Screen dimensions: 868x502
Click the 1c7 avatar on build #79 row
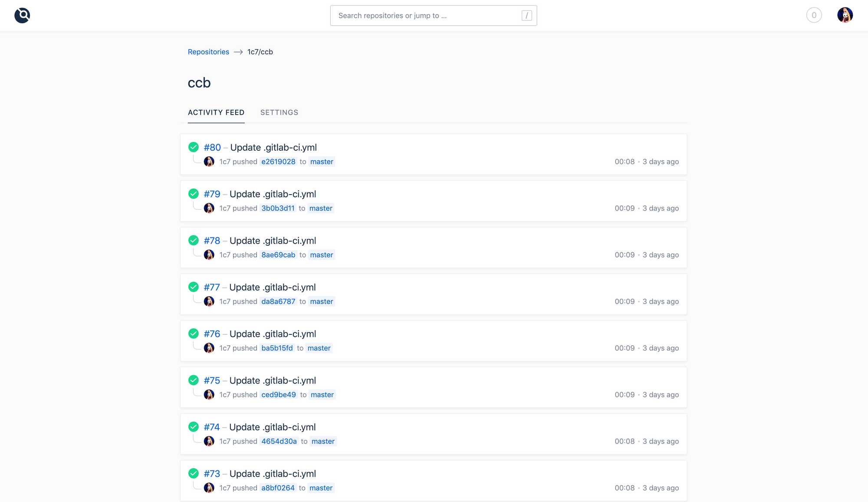tap(209, 208)
